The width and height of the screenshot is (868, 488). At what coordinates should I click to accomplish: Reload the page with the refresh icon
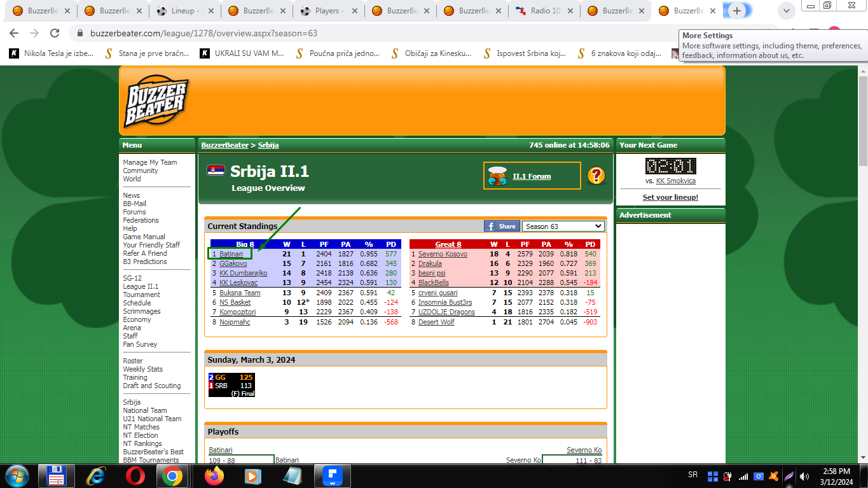[x=55, y=33]
